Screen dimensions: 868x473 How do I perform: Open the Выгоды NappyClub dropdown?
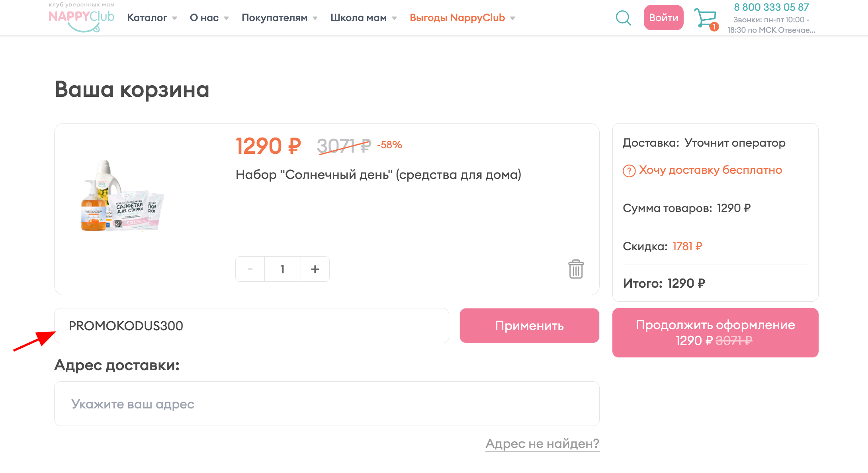pyautogui.click(x=457, y=18)
